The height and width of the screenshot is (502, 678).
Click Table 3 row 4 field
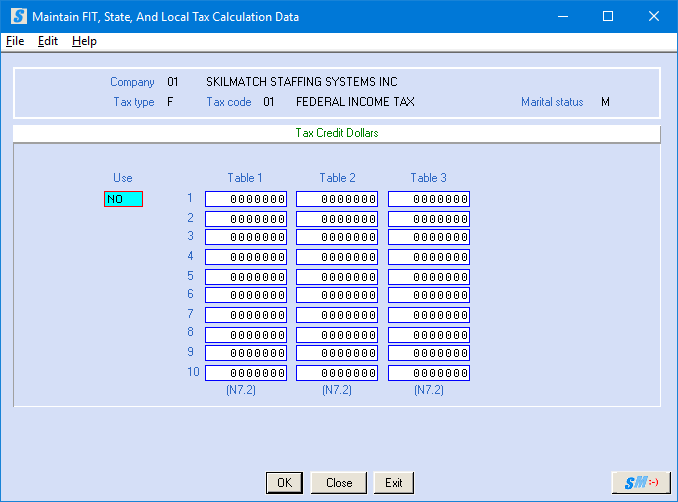click(429, 257)
